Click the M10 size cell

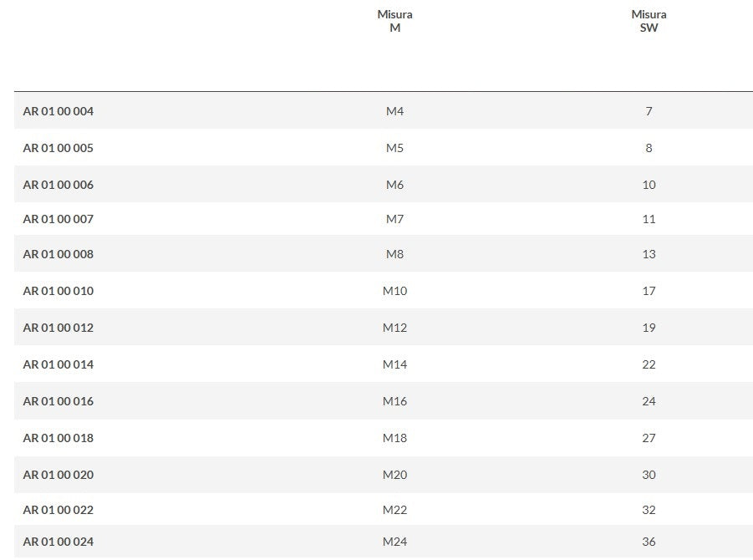[394, 291]
